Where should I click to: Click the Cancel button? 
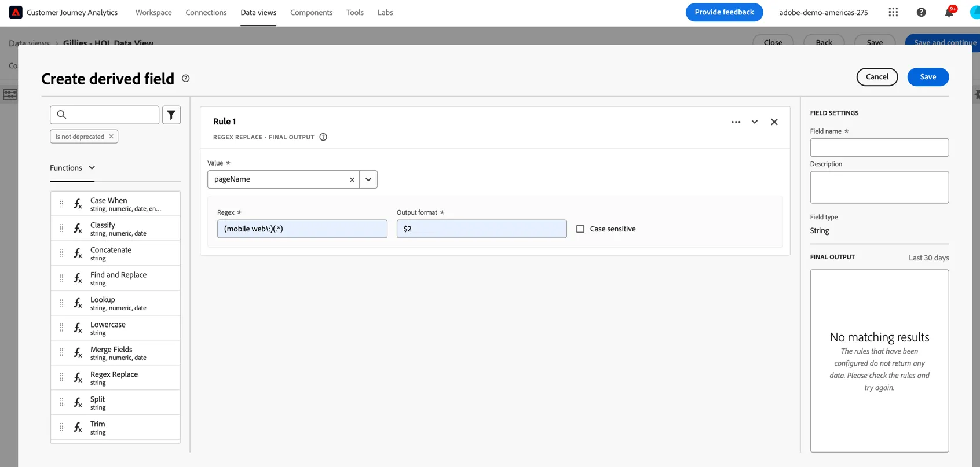[877, 77]
